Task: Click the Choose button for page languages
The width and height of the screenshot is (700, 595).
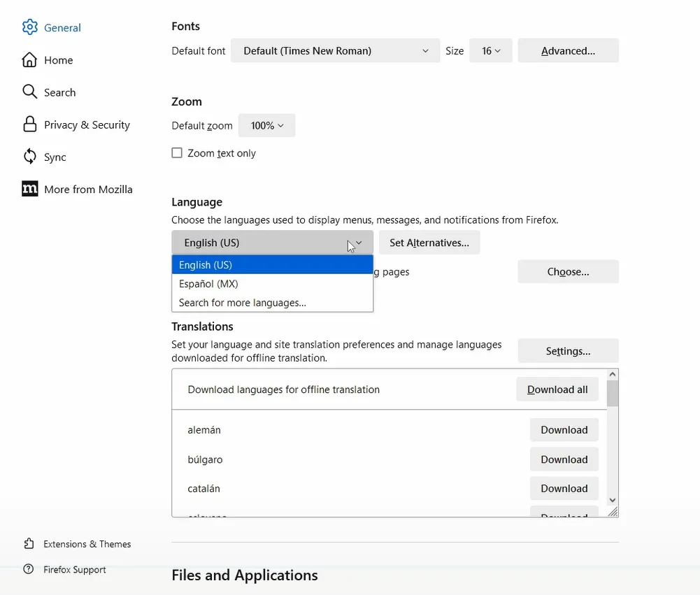Action: 568,271
